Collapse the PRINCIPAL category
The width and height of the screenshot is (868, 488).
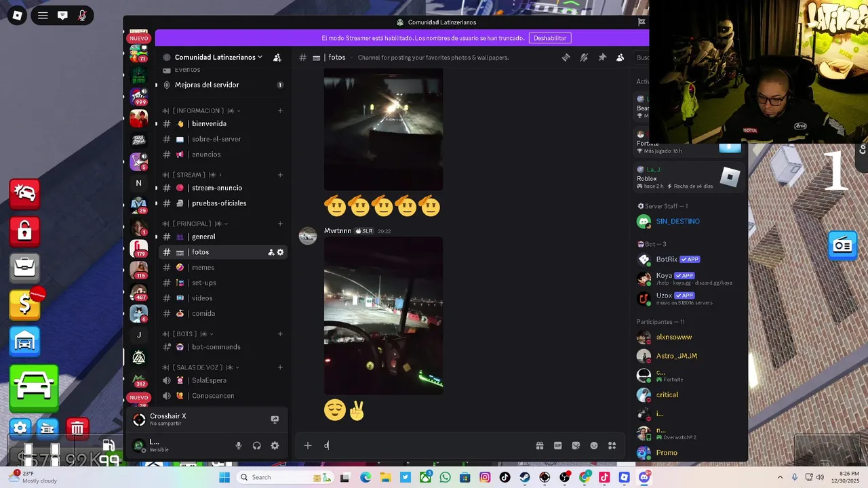coord(195,224)
